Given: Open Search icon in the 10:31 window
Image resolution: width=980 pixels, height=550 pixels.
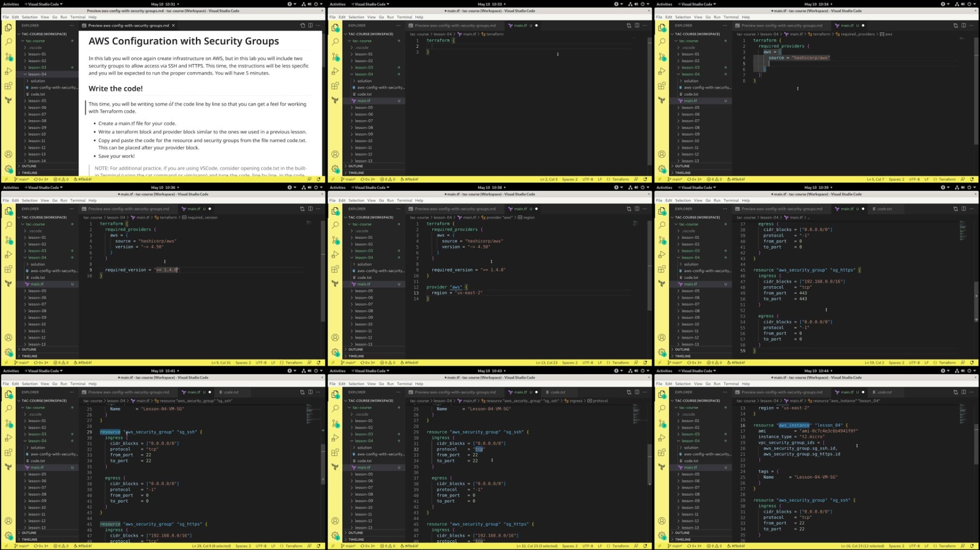Looking at the screenshot, I should 8,41.
